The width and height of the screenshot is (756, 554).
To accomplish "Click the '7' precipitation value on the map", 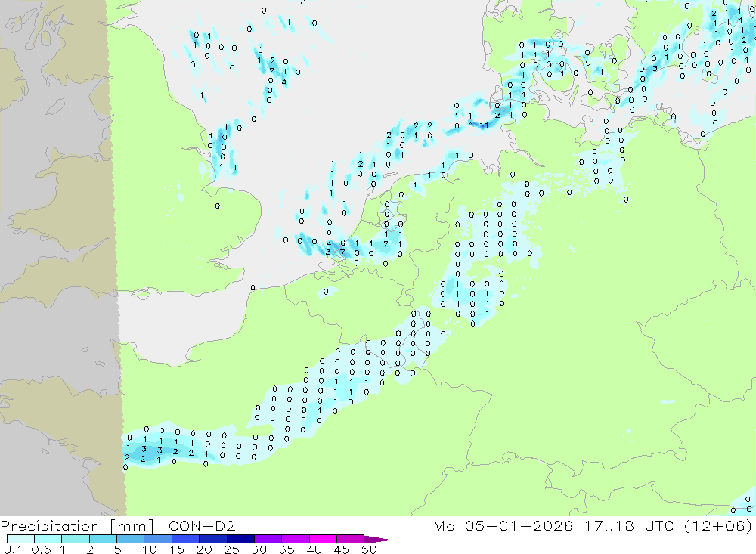I will point(342,252).
